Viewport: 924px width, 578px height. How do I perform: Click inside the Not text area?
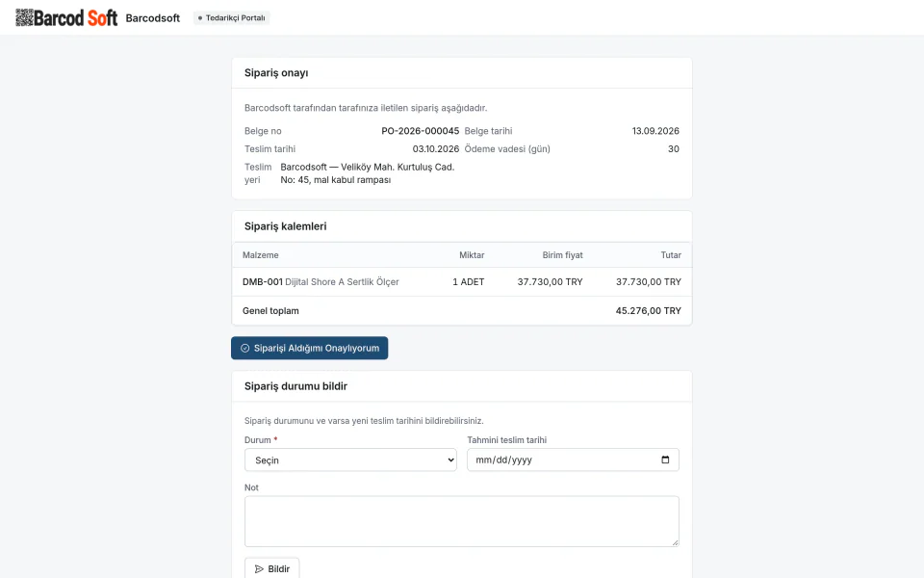(461, 521)
